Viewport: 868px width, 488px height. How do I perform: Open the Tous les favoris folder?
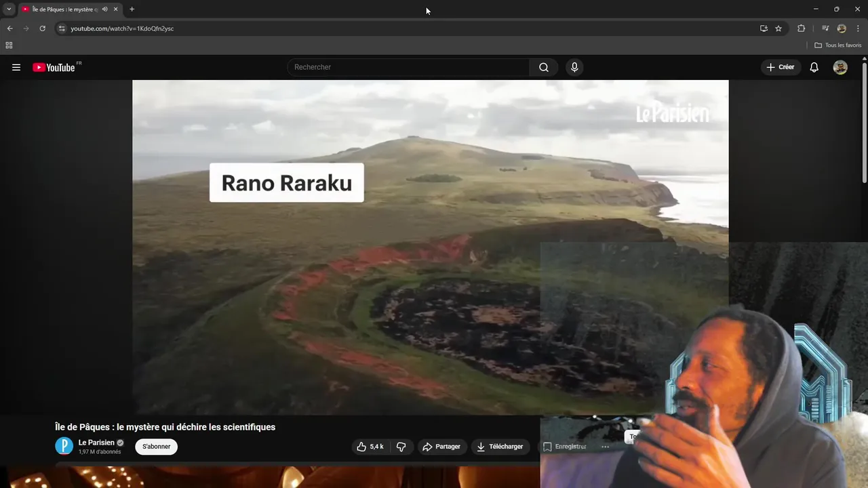[x=838, y=45]
